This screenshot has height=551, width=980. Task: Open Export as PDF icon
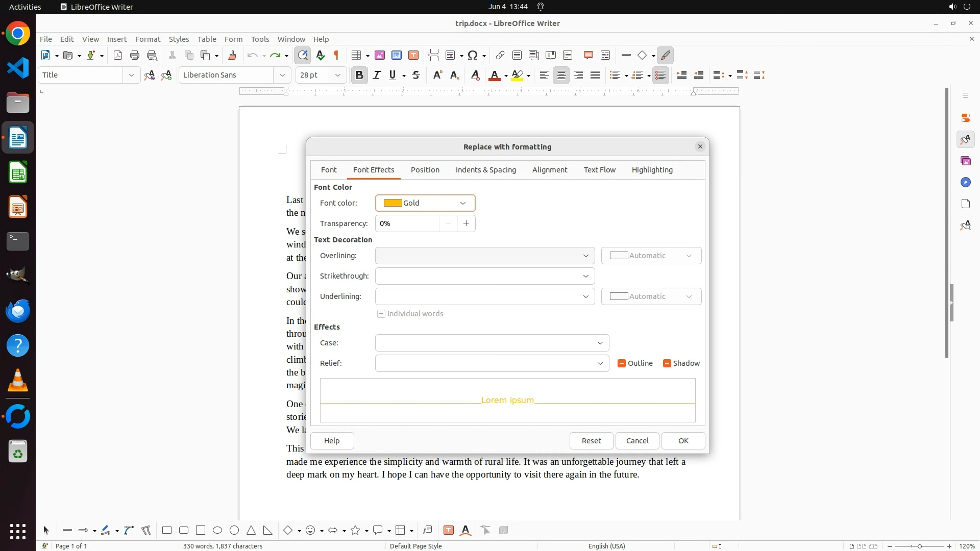coord(118,55)
